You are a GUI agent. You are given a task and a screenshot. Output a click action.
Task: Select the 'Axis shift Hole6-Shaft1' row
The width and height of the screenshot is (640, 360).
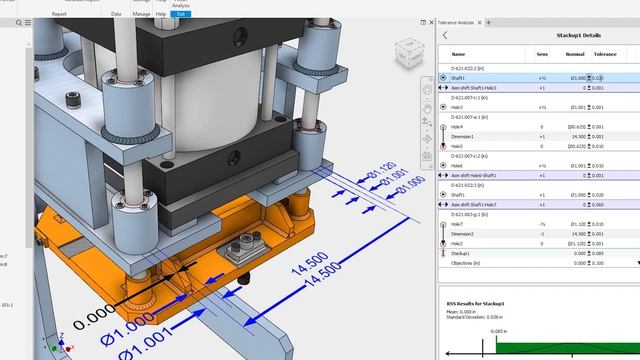pos(539,176)
